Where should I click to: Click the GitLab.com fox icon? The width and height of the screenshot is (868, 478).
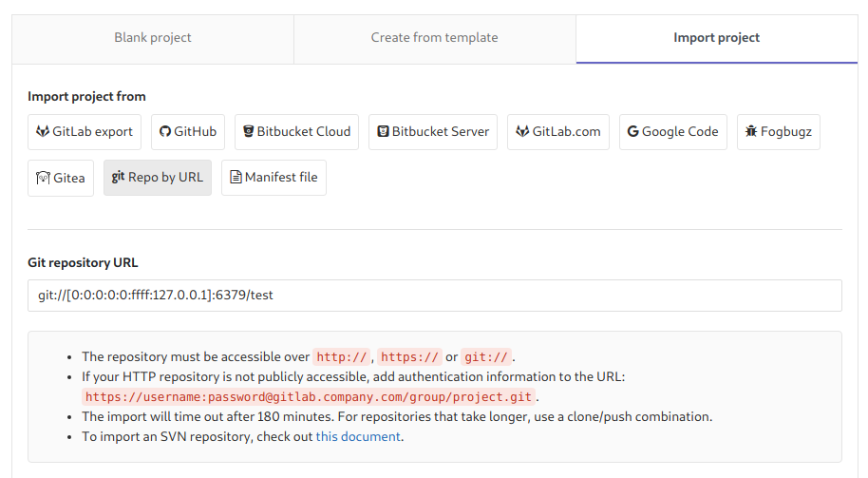coord(522,131)
